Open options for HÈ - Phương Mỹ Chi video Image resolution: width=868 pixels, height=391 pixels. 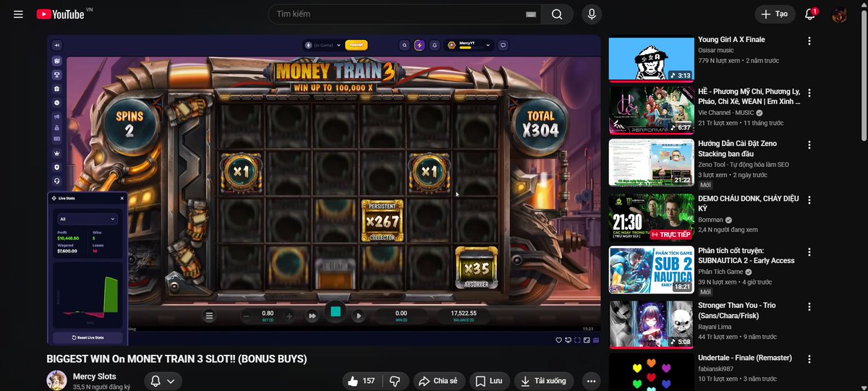tap(809, 93)
